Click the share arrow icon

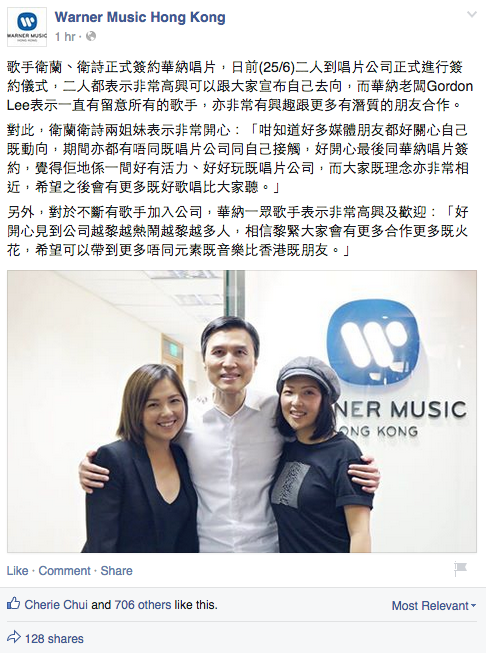[x=14, y=637]
